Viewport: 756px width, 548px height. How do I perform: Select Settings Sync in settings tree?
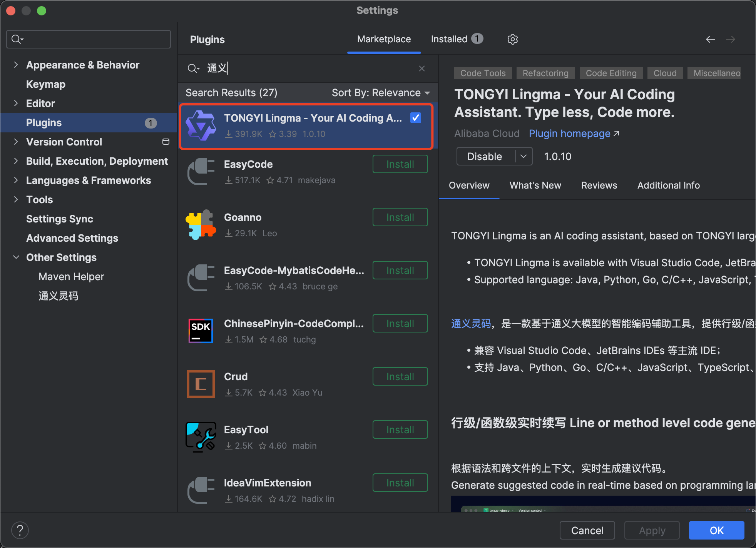point(60,219)
